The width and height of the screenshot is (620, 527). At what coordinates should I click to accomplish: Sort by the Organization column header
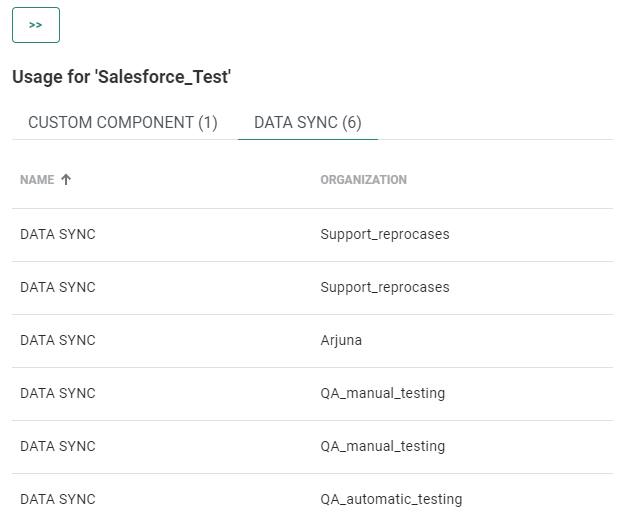tap(363, 180)
